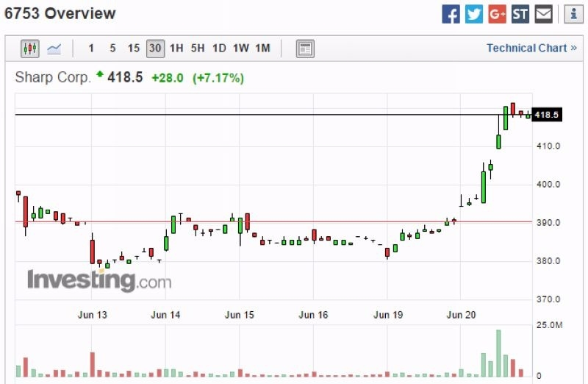Click the 410.0 price axis label
This screenshot has width=588, height=384.
(548, 146)
